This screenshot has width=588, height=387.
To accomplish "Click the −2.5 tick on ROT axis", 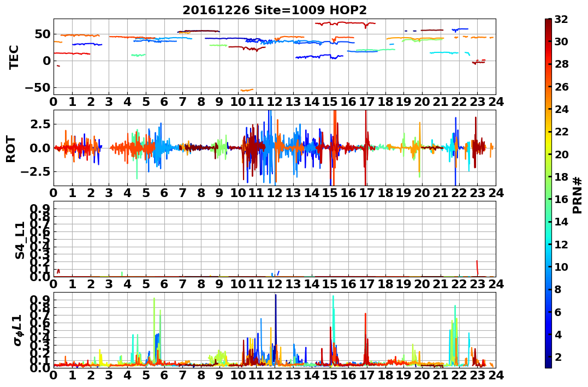I will [x=35, y=172].
